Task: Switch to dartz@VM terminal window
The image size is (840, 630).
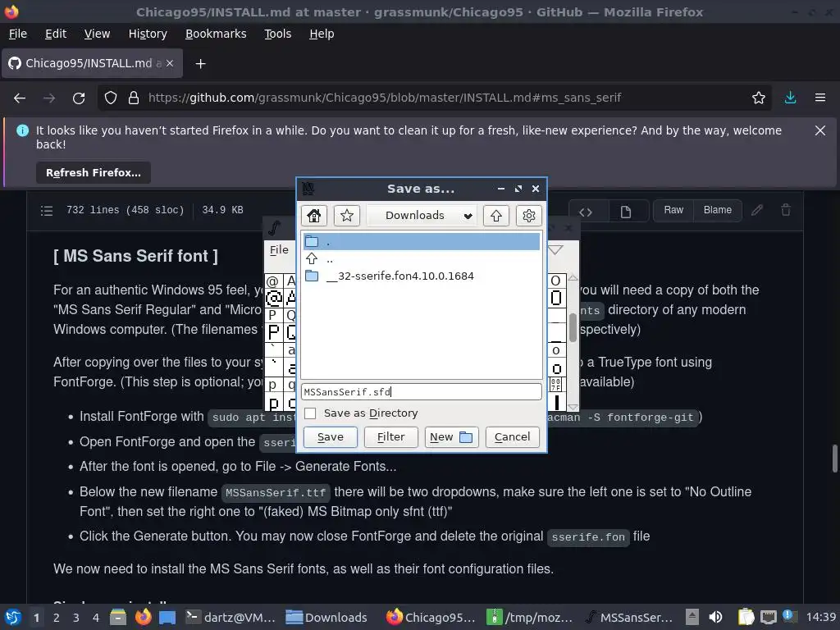Action: [x=231, y=618]
